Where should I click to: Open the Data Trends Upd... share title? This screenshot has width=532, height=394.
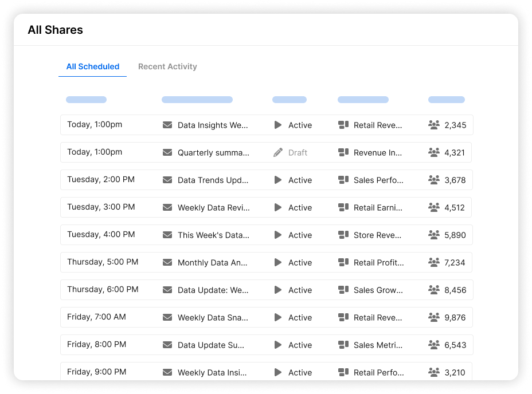pos(213,180)
